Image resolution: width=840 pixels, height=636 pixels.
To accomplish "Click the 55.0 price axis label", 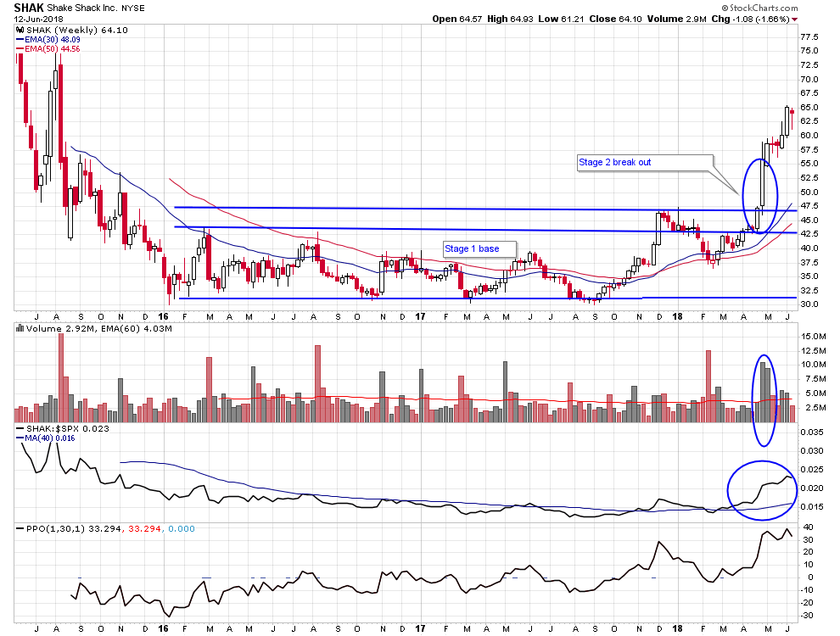I will (x=809, y=164).
